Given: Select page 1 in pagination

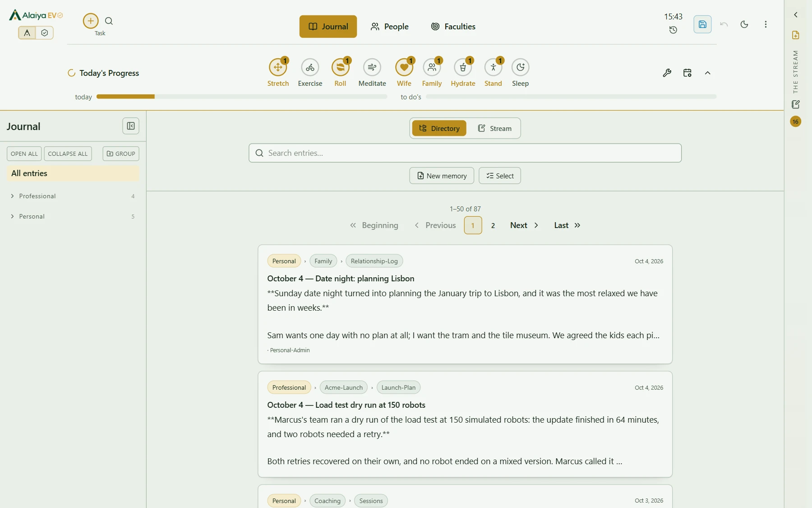Looking at the screenshot, I should (x=473, y=225).
